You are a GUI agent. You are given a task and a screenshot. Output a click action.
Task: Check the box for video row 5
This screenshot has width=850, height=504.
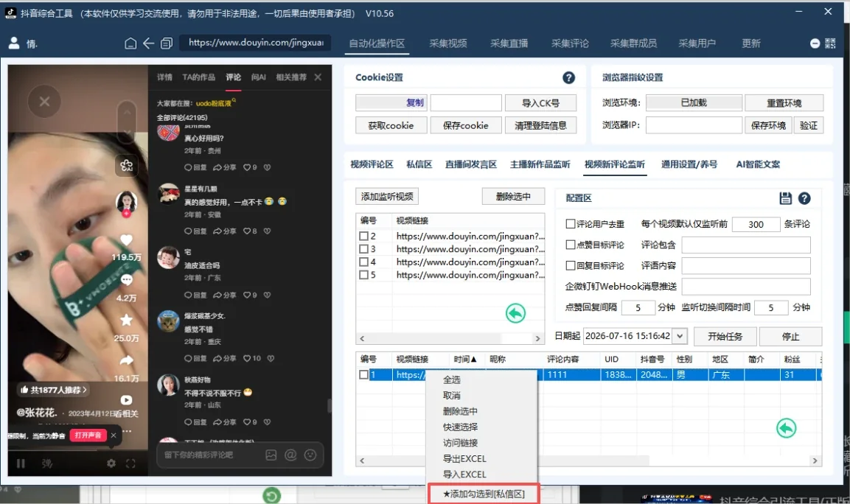[x=363, y=276]
